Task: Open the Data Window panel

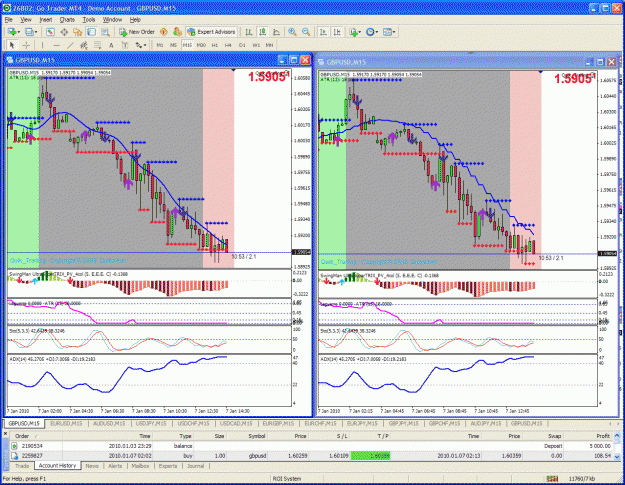Action: 64,32
